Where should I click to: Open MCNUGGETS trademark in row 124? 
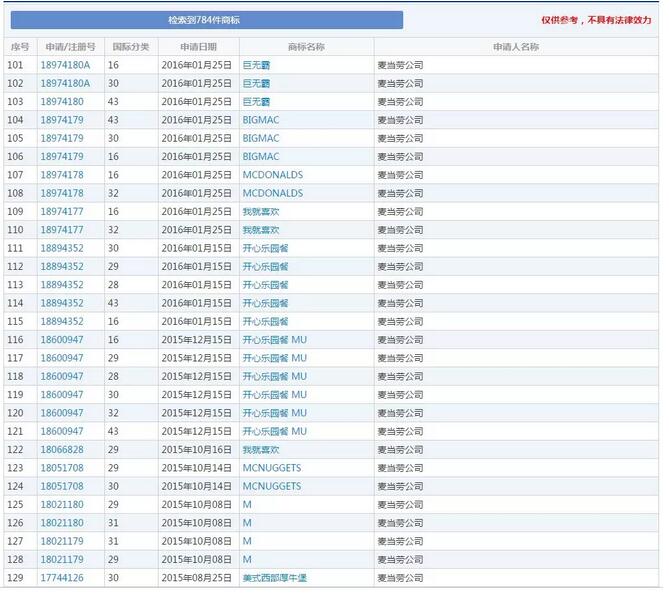click(272, 486)
